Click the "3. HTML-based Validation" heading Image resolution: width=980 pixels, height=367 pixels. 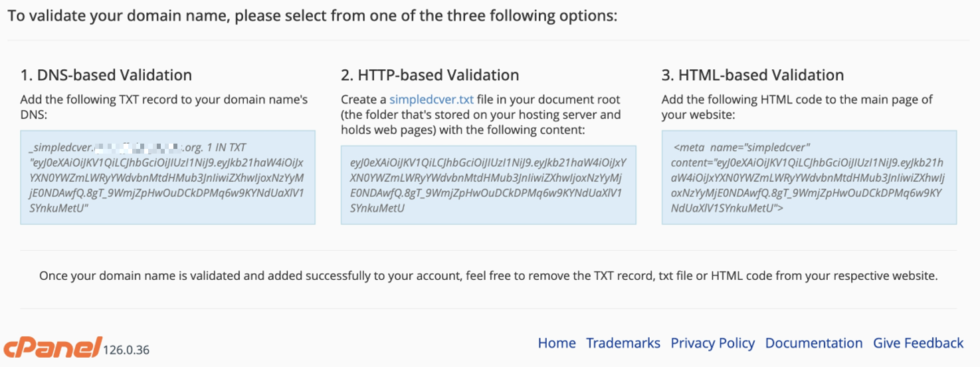[752, 75]
